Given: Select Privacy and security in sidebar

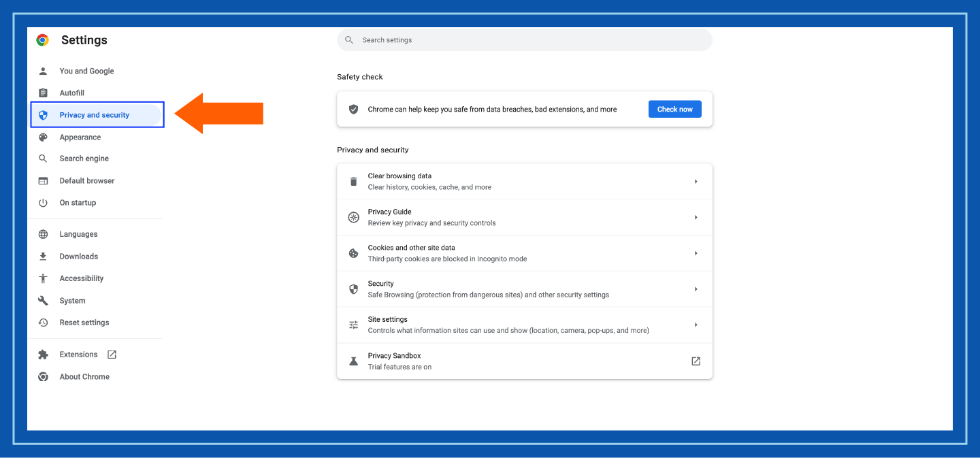Looking at the screenshot, I should point(94,115).
